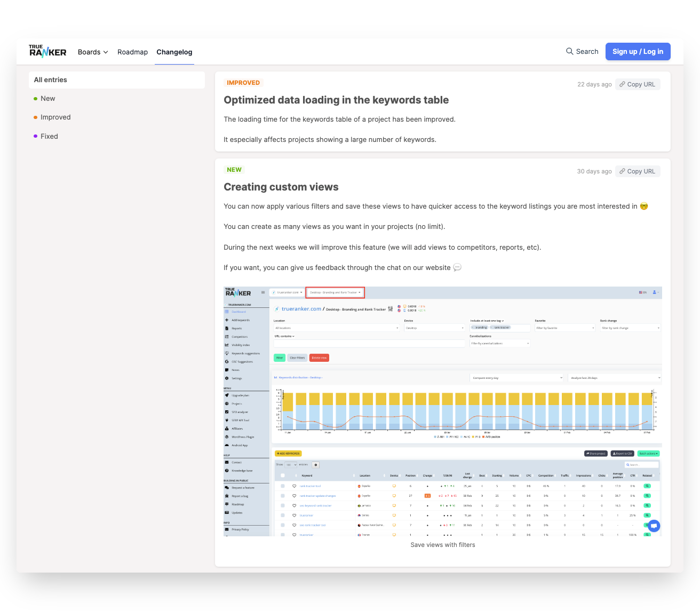
Task: Open Search with the magnifier icon
Action: pos(582,51)
